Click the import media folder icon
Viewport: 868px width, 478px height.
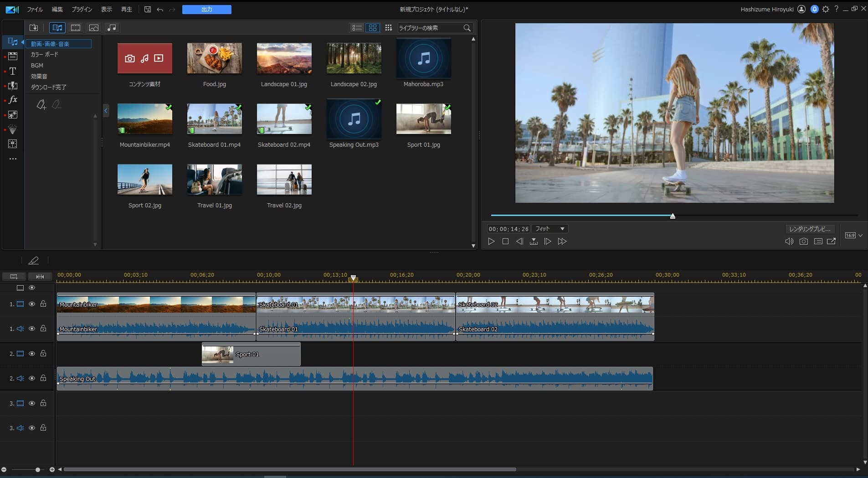point(34,28)
